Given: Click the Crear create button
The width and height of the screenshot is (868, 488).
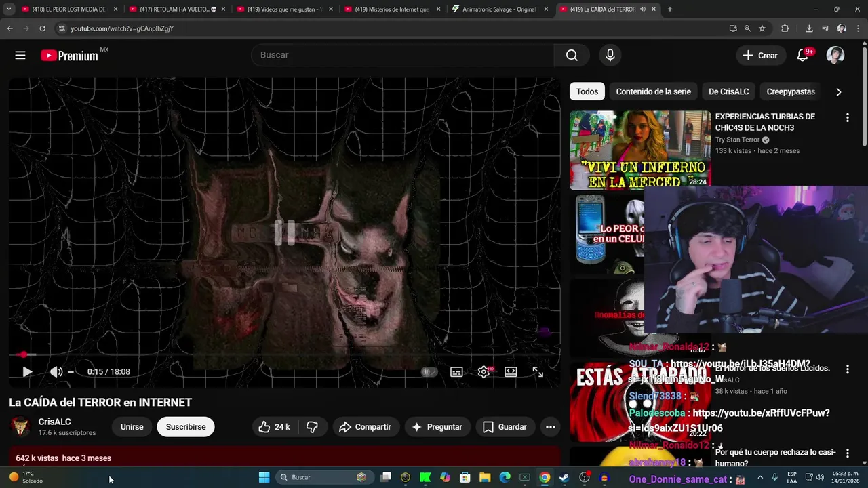Looking at the screenshot, I should (760, 55).
